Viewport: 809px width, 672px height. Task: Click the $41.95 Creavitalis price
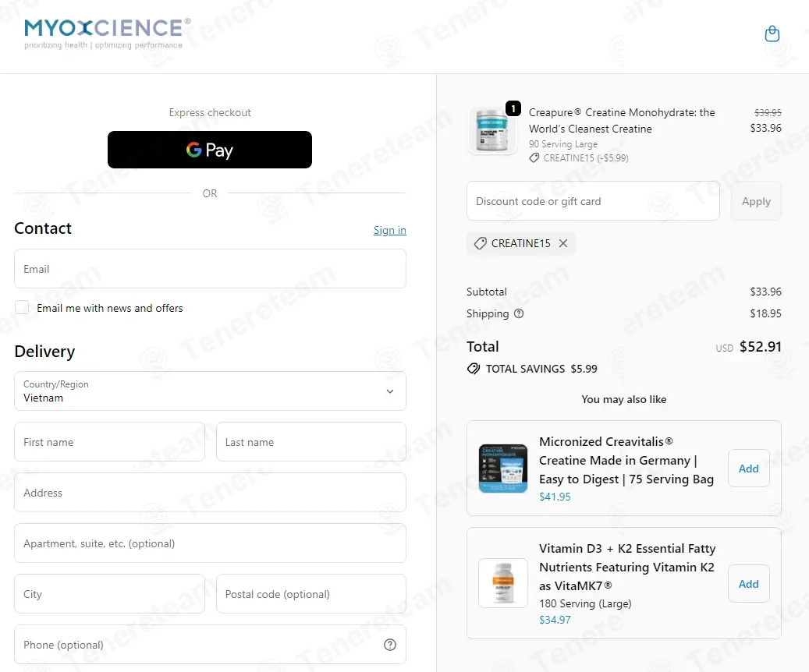[x=555, y=497]
